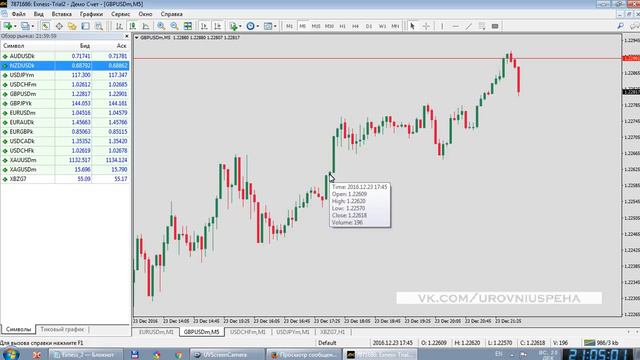The image size is (640, 360).
Task: Open the Вид menu
Action: (39, 14)
